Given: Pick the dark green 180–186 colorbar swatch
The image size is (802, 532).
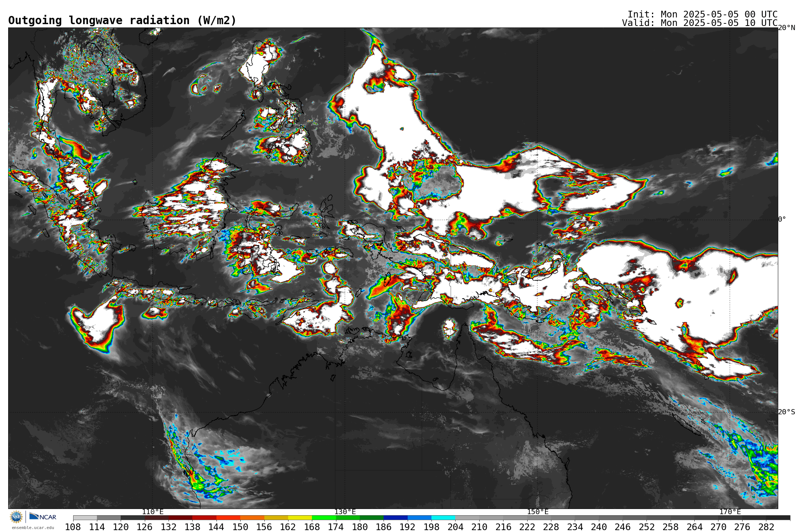Looking at the screenshot, I should [x=372, y=518].
